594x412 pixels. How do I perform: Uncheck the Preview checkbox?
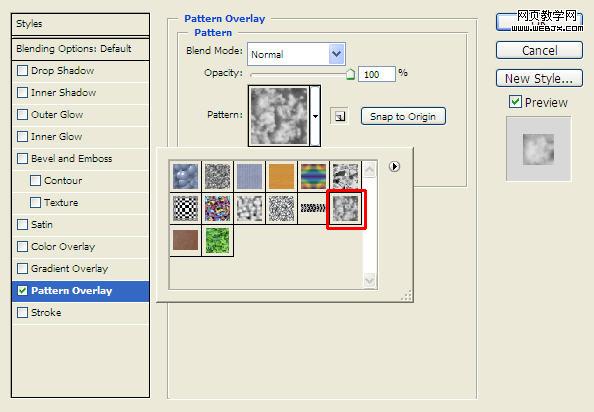pos(515,101)
